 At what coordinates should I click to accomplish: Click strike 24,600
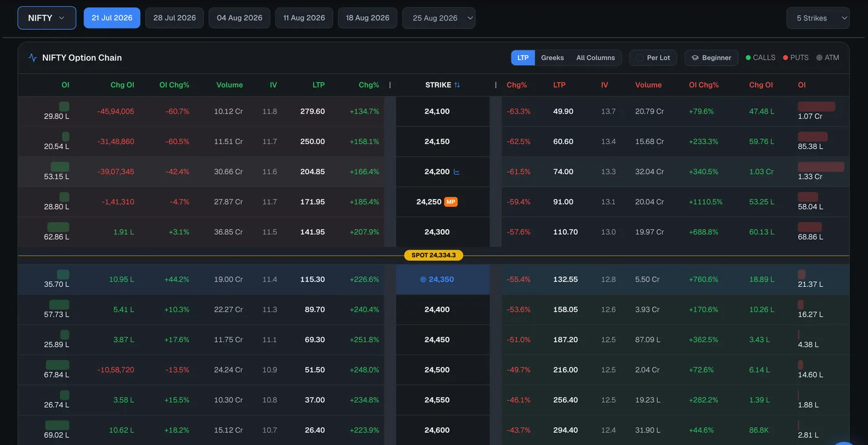pos(437,430)
